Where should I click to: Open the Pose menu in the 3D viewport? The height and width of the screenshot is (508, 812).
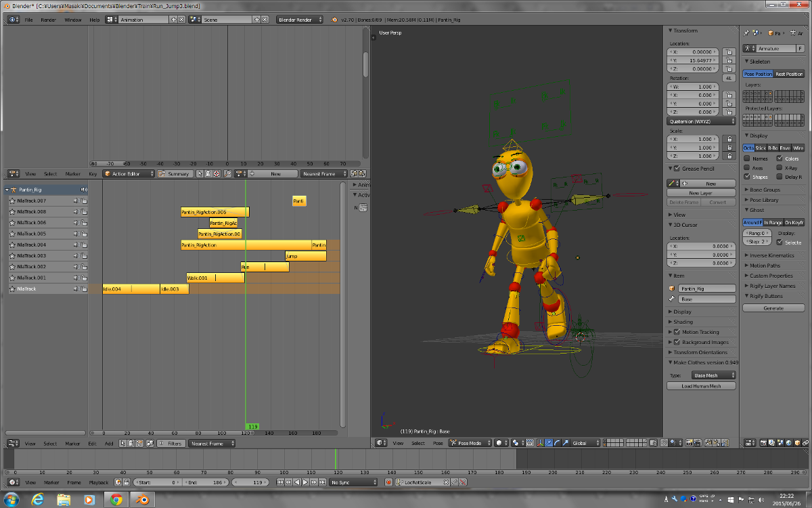click(438, 443)
